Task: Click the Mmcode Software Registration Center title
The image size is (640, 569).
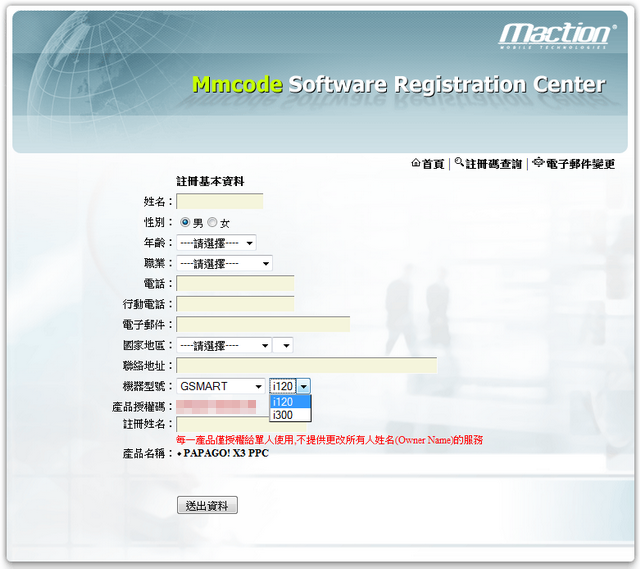Action: tap(398, 84)
